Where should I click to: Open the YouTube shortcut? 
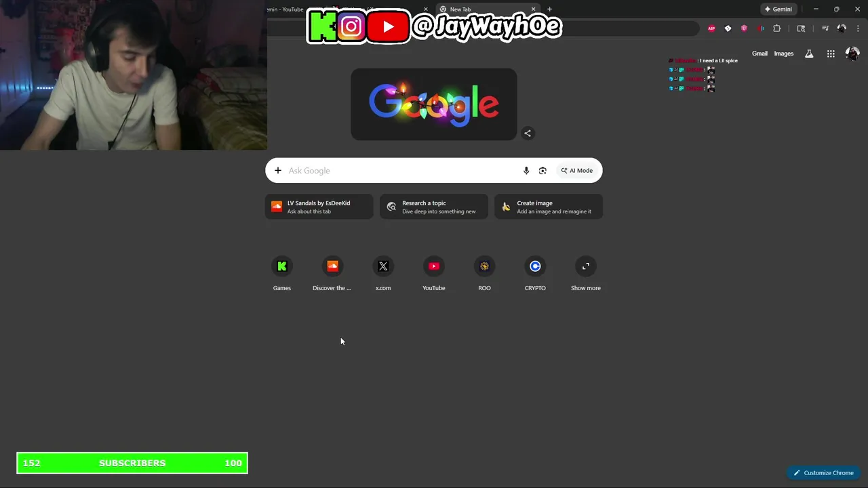(434, 274)
